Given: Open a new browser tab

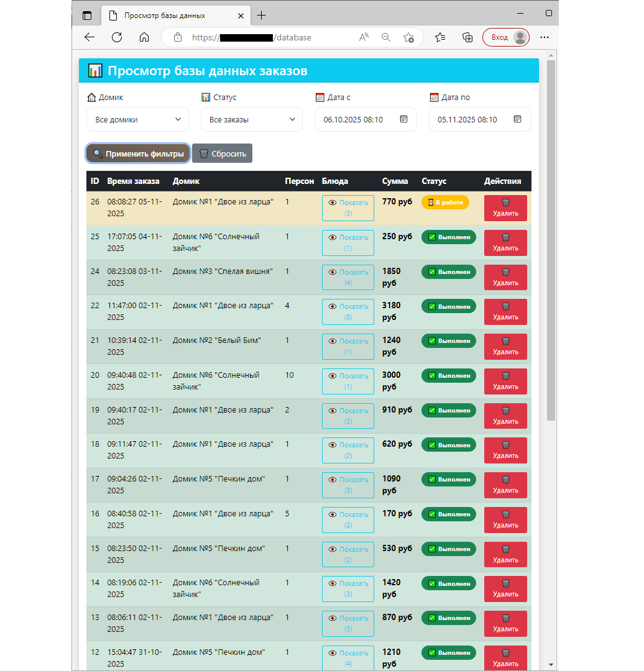Looking at the screenshot, I should tap(261, 16).
